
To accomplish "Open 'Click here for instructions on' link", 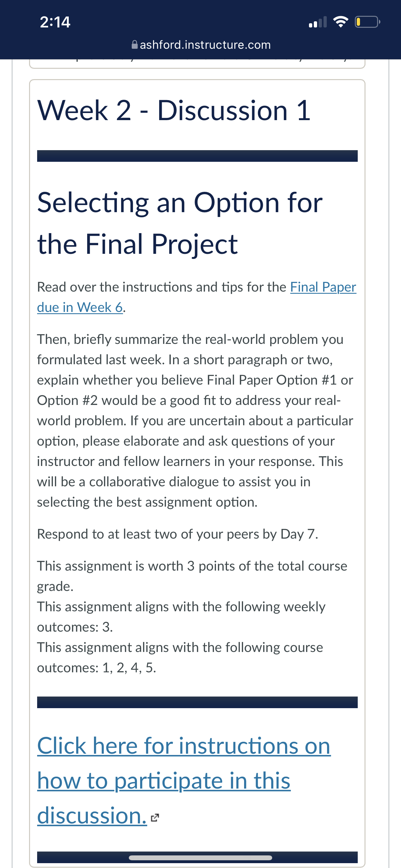I will [x=184, y=745].
